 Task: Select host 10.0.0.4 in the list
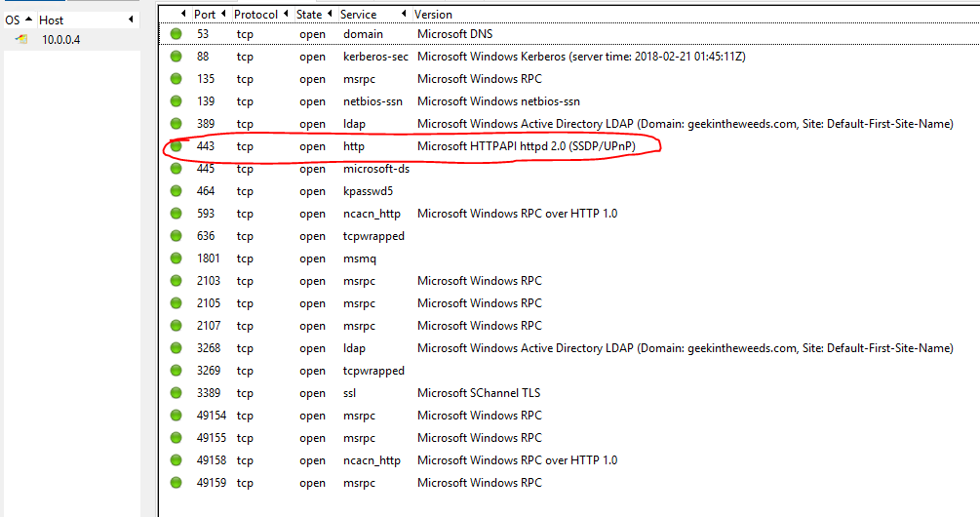pos(61,40)
